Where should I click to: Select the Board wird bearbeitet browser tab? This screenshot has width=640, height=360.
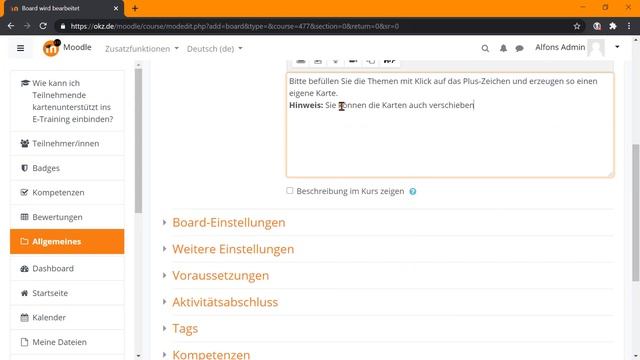click(63, 8)
